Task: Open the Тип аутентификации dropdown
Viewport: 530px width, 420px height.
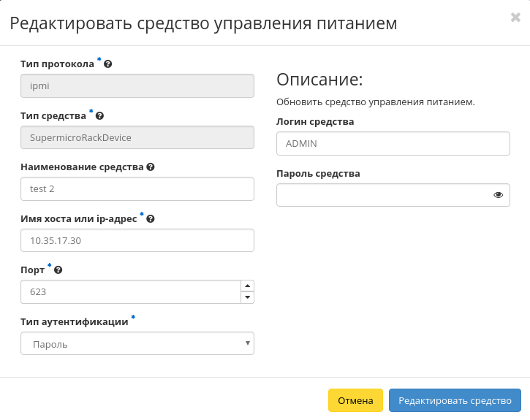Action: (137, 343)
